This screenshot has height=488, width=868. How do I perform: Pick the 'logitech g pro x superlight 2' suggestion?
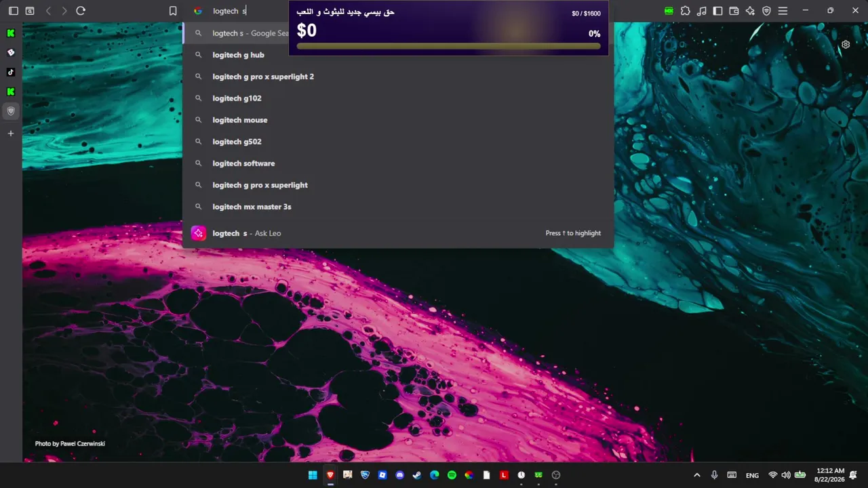tap(398, 77)
